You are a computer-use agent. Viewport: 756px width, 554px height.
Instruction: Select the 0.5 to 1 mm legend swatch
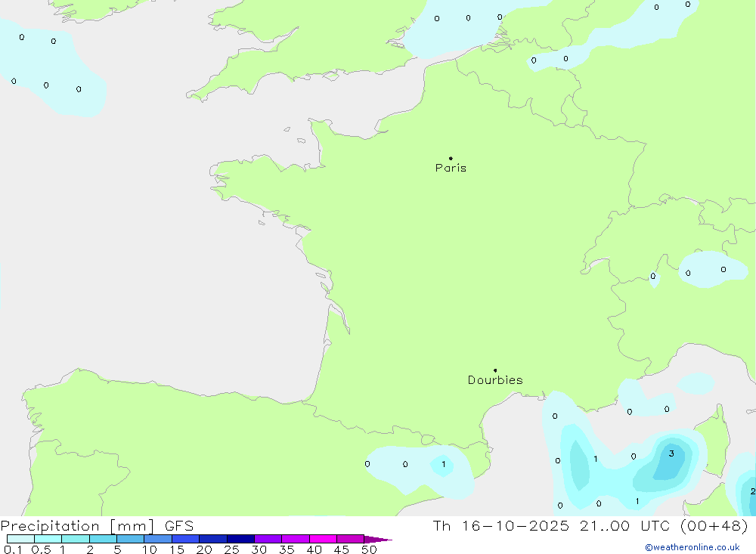click(x=48, y=539)
